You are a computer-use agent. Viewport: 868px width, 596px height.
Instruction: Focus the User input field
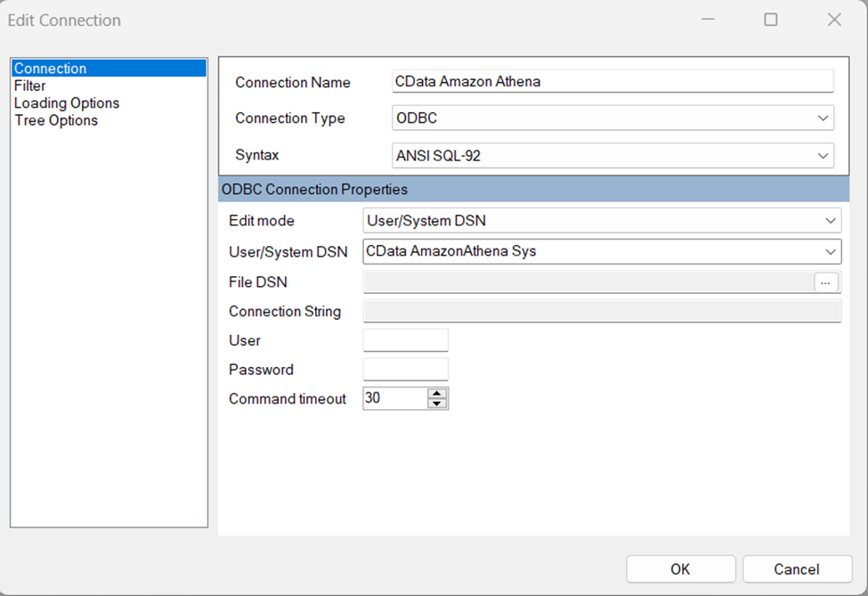coord(405,340)
